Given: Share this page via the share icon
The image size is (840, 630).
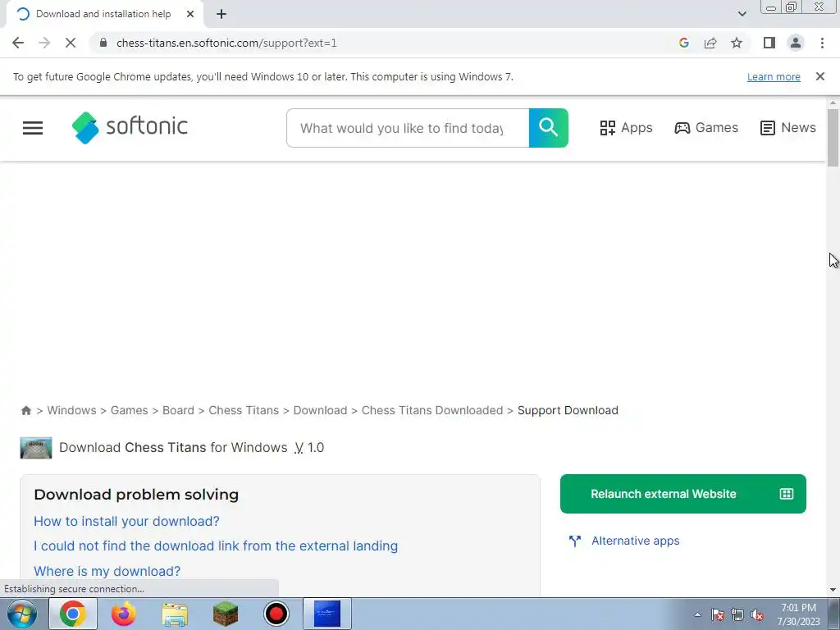Looking at the screenshot, I should 710,43.
